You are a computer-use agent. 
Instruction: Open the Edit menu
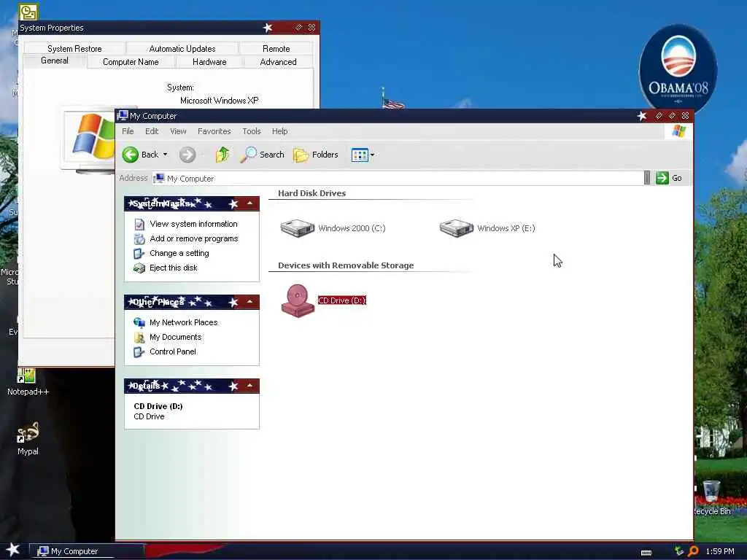[152, 131]
